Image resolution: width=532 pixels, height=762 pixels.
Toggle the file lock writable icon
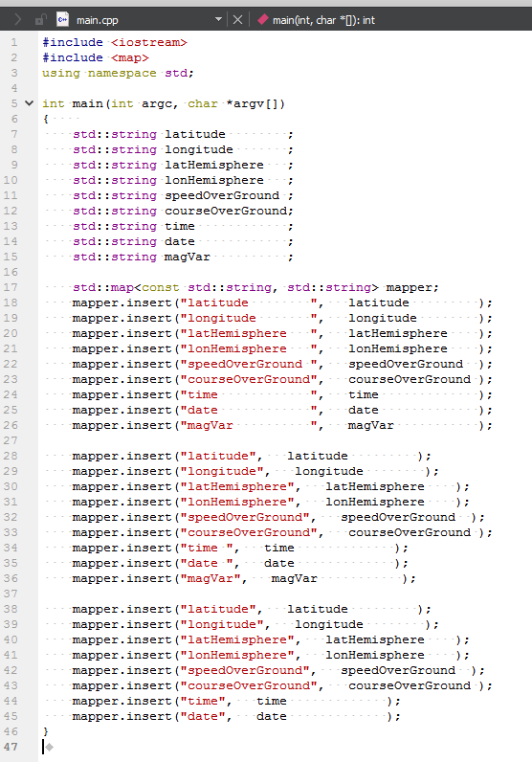click(x=40, y=20)
